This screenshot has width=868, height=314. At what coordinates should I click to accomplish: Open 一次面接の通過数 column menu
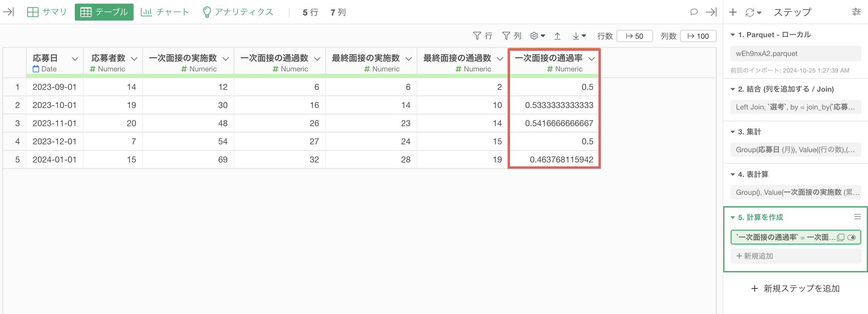pos(317,59)
